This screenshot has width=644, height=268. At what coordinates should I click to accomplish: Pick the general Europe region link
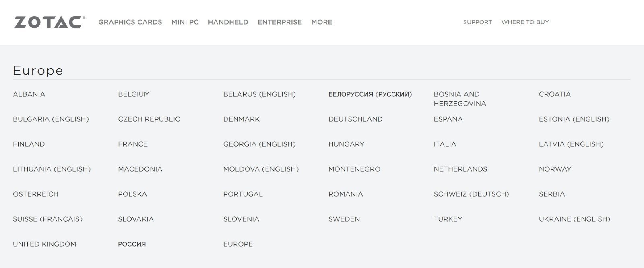pos(238,244)
